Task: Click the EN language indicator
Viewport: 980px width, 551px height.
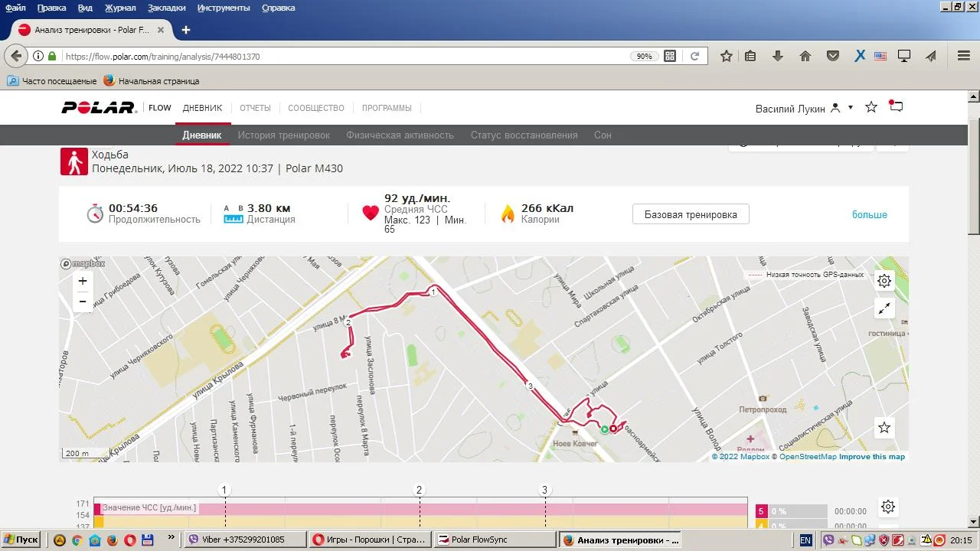Action: click(x=805, y=540)
